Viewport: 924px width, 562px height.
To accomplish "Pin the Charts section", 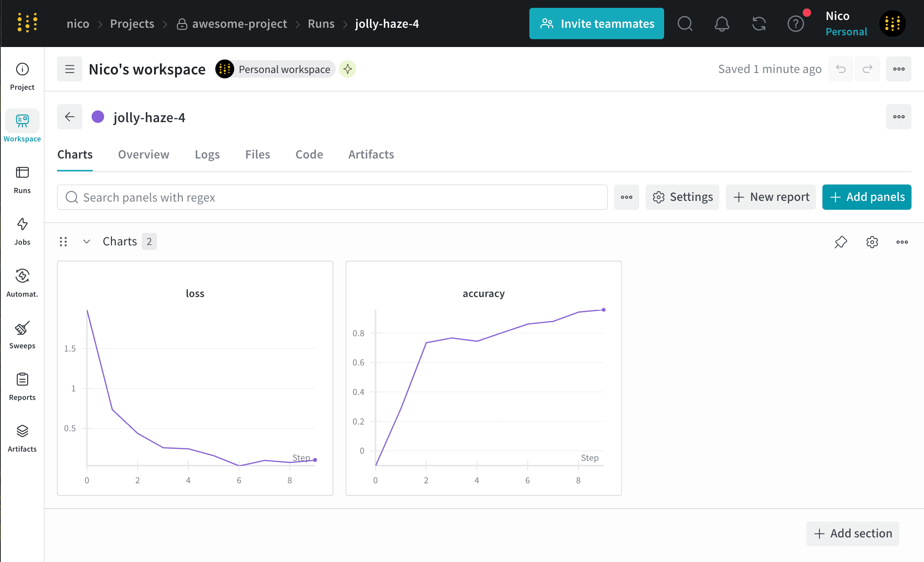I will (x=841, y=242).
